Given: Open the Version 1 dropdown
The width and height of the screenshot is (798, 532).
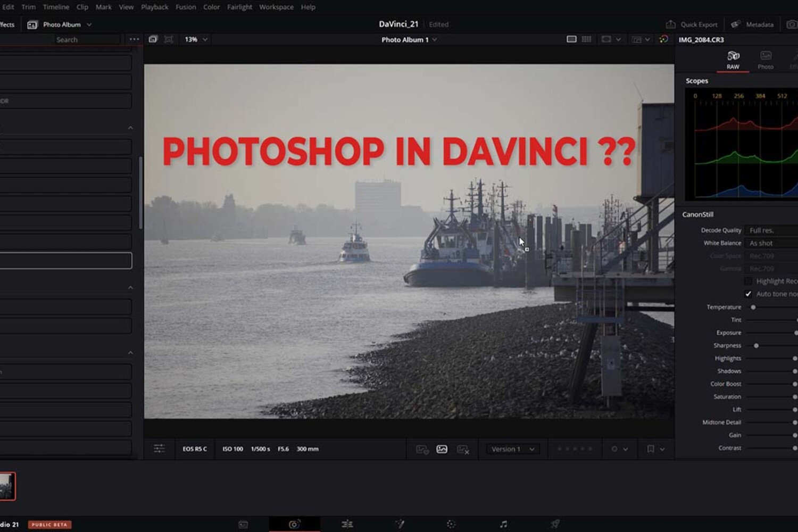Looking at the screenshot, I should 512,450.
